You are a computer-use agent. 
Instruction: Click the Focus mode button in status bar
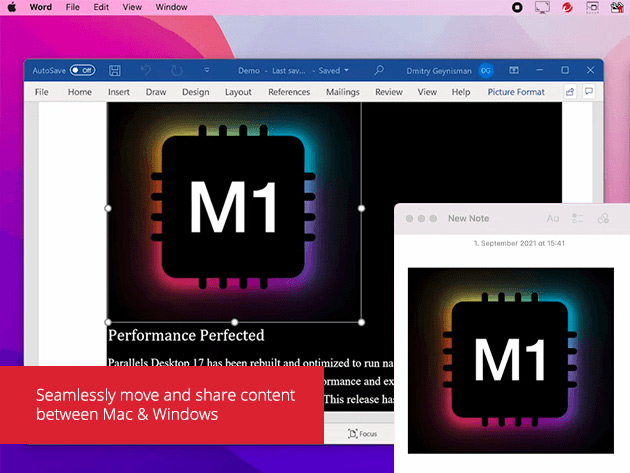(363, 434)
